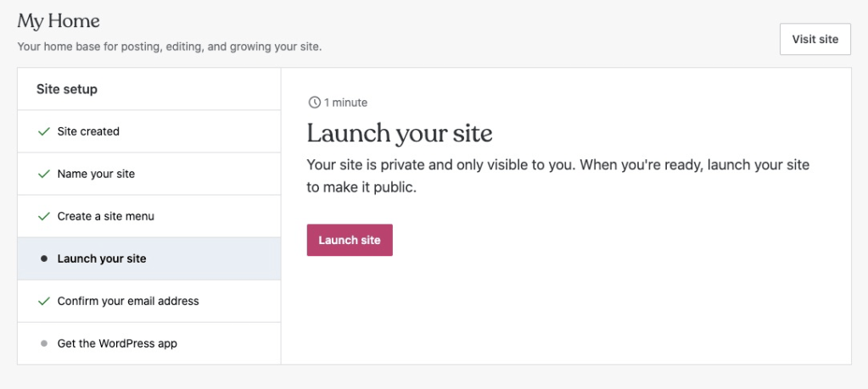Open the Create a site menu step
Screen dimensions: 868x389
click(106, 216)
